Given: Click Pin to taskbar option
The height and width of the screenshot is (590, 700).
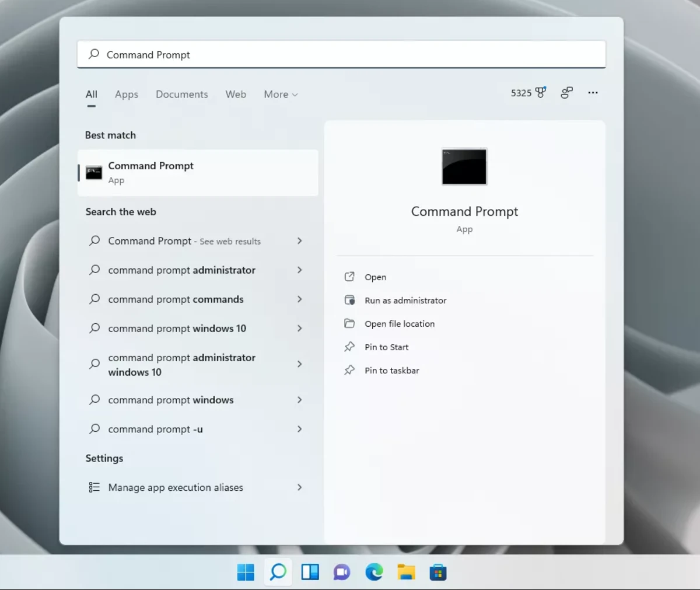Looking at the screenshot, I should click(391, 370).
